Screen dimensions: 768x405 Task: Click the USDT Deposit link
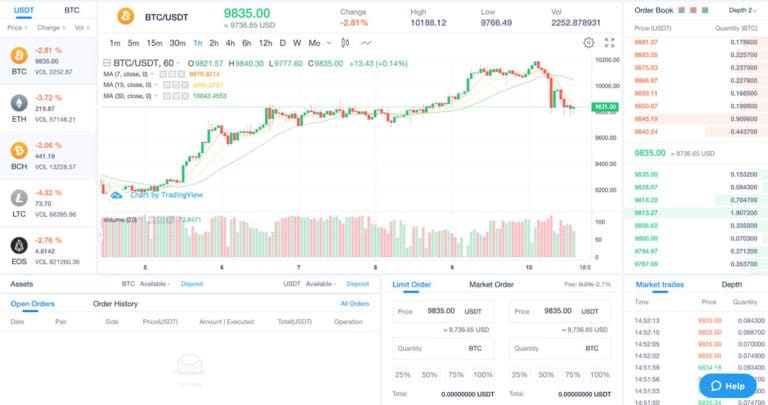click(x=358, y=284)
